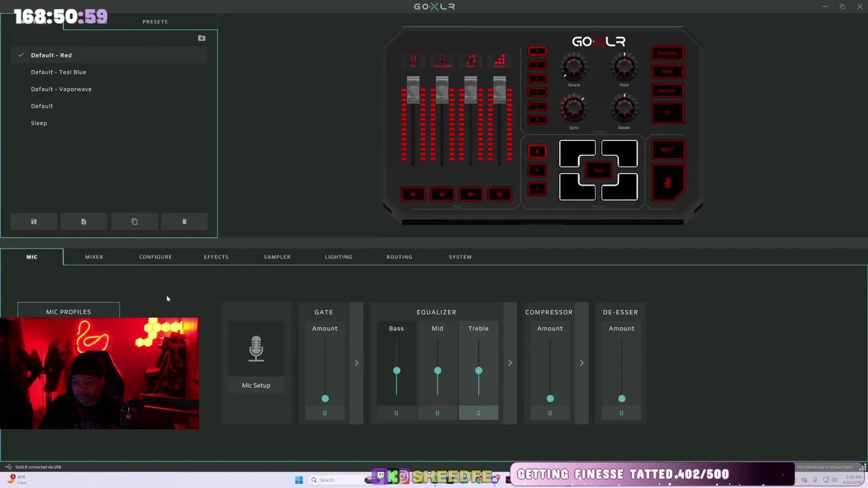Click the Mic channel icon on device
Image resolution: width=868 pixels, height=488 pixels.
[413, 61]
